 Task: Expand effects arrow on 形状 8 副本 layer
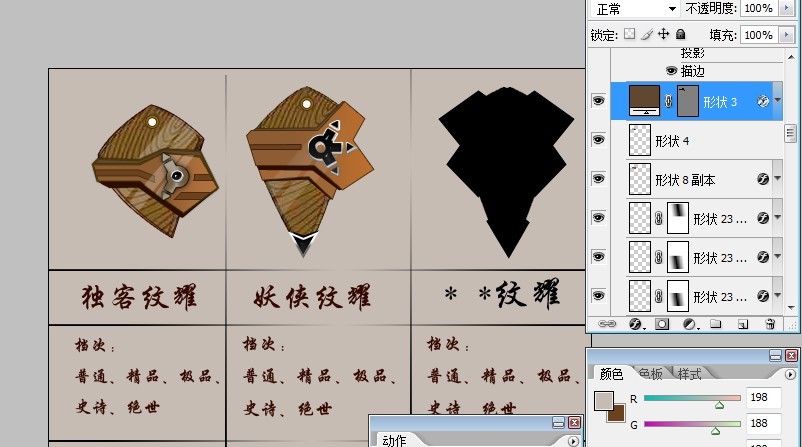[777, 178]
